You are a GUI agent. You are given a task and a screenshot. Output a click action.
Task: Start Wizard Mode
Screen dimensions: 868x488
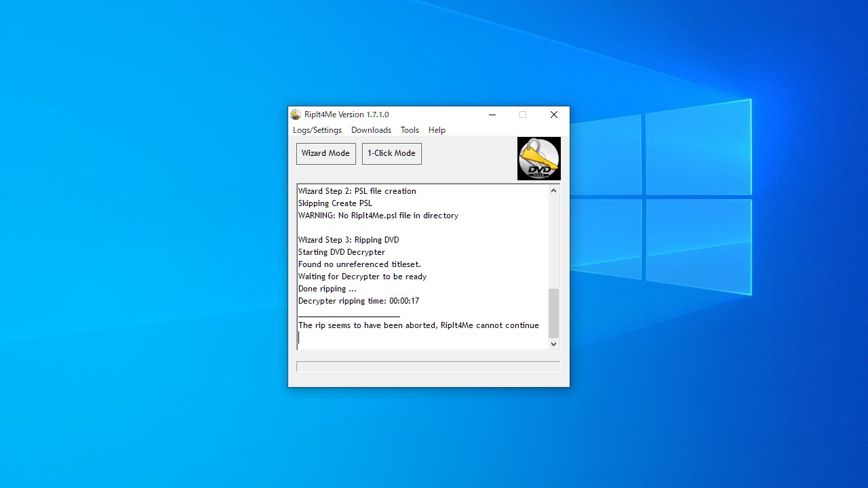point(325,153)
